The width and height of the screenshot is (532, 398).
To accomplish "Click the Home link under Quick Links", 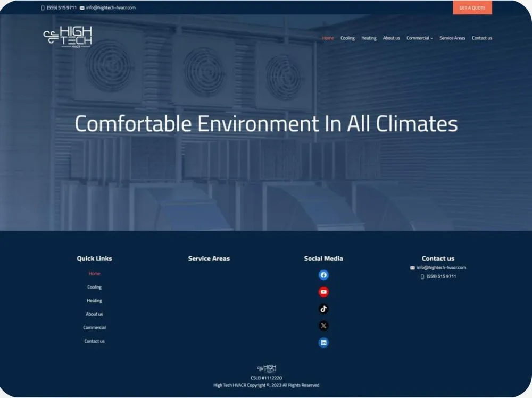I will pyautogui.click(x=94, y=274).
